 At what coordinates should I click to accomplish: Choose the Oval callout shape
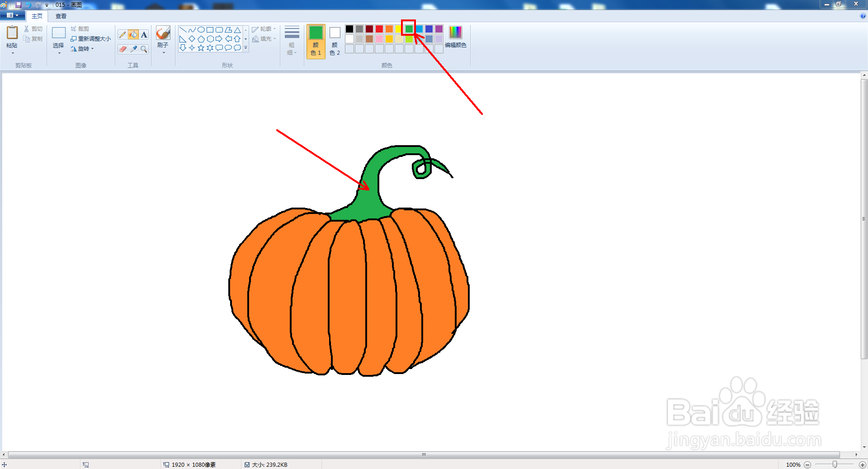(x=228, y=47)
